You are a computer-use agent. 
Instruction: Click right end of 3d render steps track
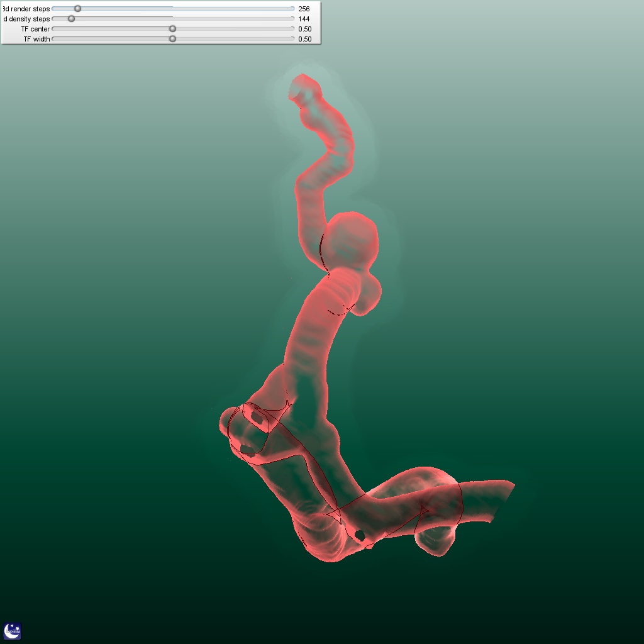[x=292, y=9]
